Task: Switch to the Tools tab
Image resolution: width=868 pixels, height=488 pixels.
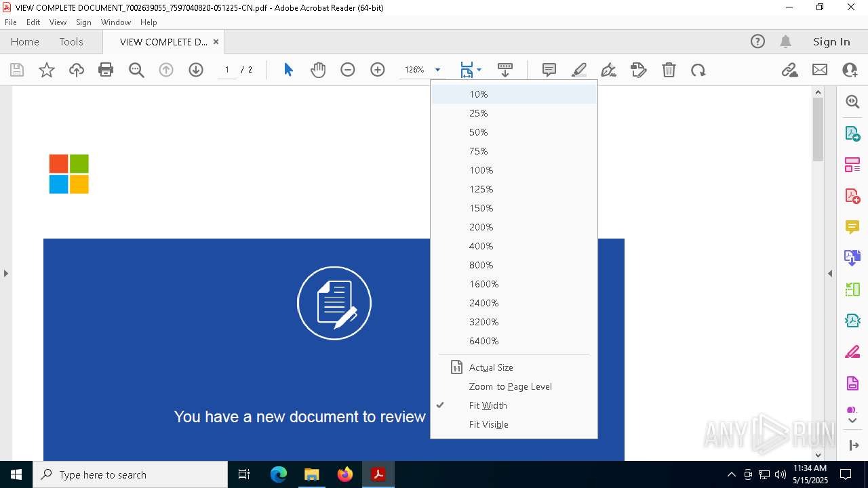Action: click(71, 41)
